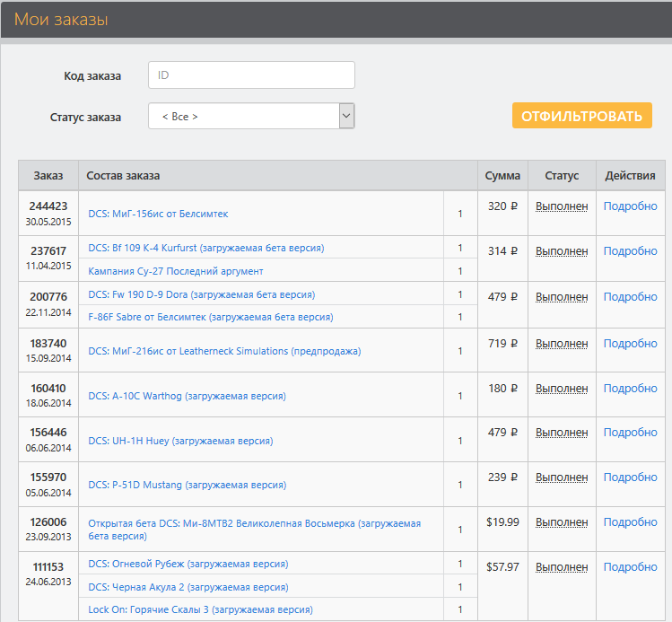672x622 pixels.
Task: Open Lock On: Горячие Скалы 3 link
Action: point(201,609)
